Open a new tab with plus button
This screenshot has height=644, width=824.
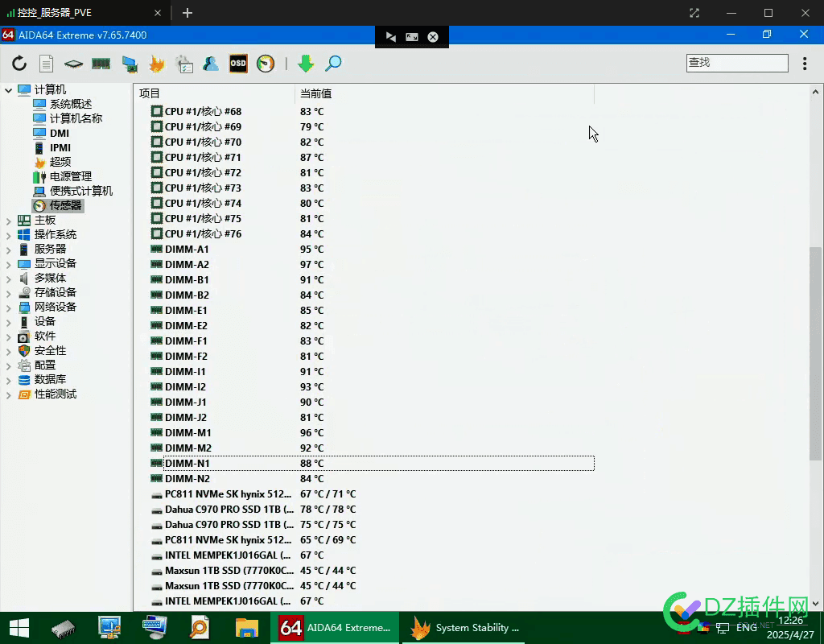[x=187, y=13]
